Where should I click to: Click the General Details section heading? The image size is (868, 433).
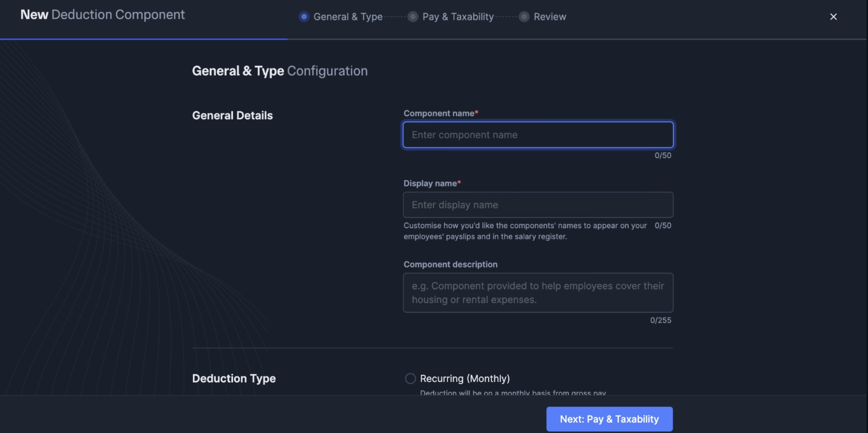tap(232, 116)
